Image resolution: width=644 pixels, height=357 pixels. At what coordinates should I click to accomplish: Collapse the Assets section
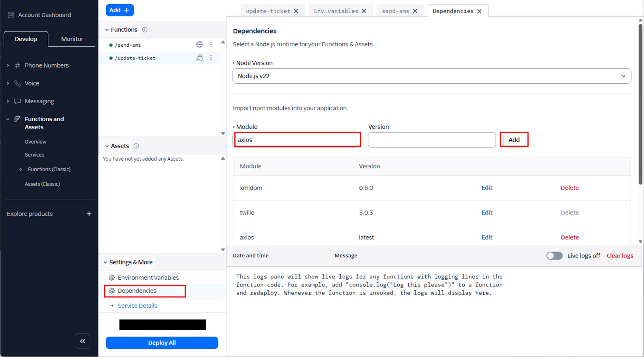[107, 146]
